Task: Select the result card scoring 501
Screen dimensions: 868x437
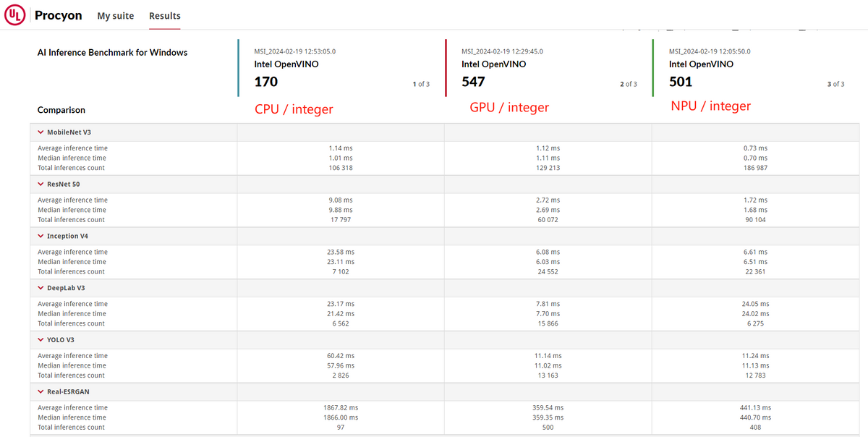Action: click(x=756, y=68)
